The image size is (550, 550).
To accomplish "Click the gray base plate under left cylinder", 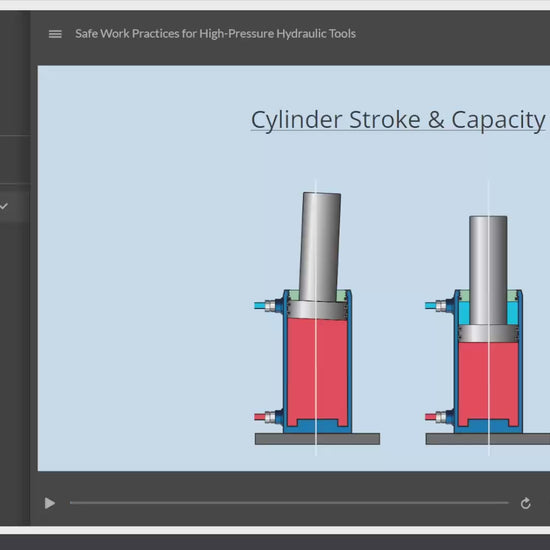I will (x=317, y=439).
